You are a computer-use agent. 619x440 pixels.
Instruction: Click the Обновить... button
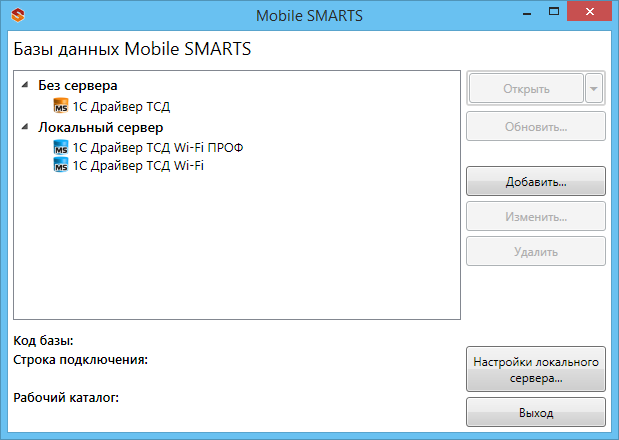tap(536, 126)
